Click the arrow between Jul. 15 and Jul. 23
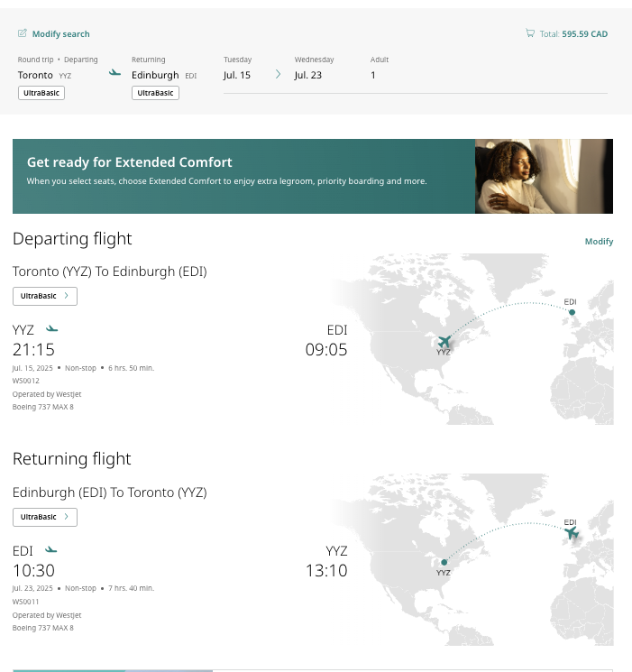Viewport: 632px width, 672px height. click(278, 74)
